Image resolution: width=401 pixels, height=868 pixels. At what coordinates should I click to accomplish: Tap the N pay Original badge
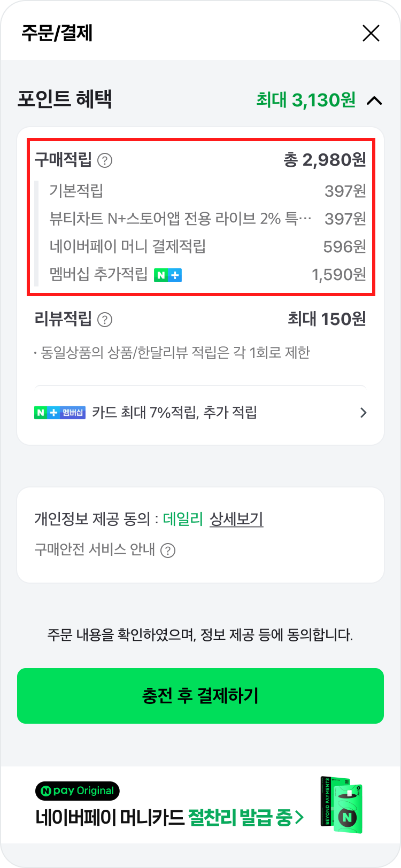click(78, 791)
